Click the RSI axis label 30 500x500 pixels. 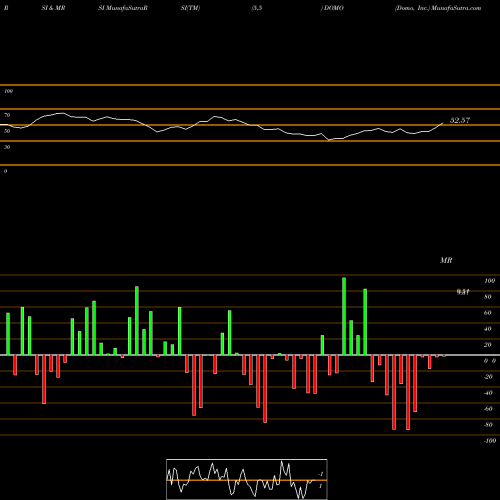[x=7, y=147]
